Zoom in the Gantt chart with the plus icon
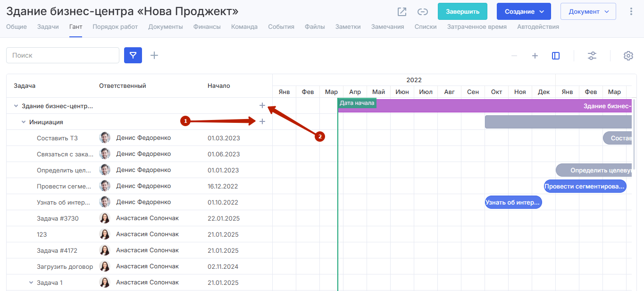This screenshot has width=644, height=291. pos(535,56)
